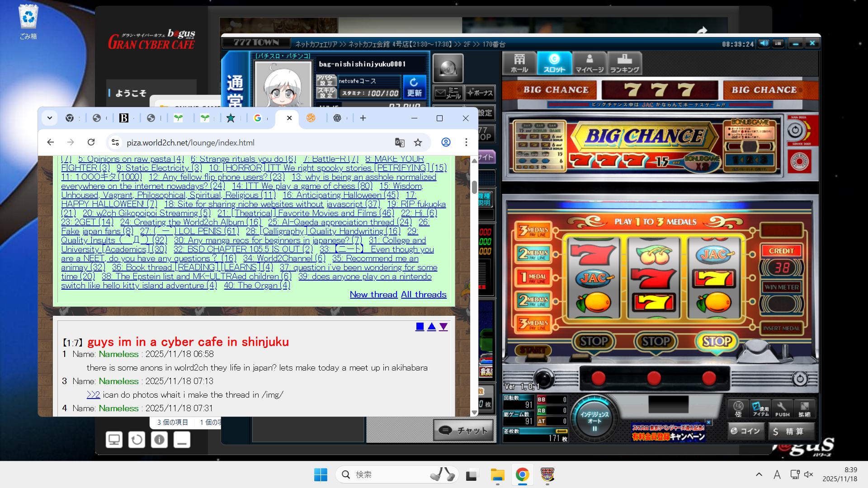
Task: Click the PUSH wrench icon
Action: 782,408
